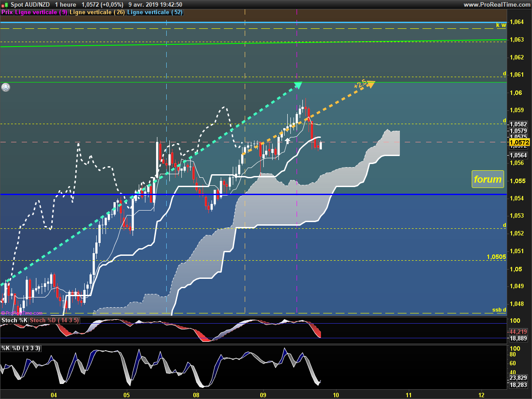This screenshot has width=532, height=399.
Task: Select the Ligne verticale (52) label
Action: [x=155, y=12]
